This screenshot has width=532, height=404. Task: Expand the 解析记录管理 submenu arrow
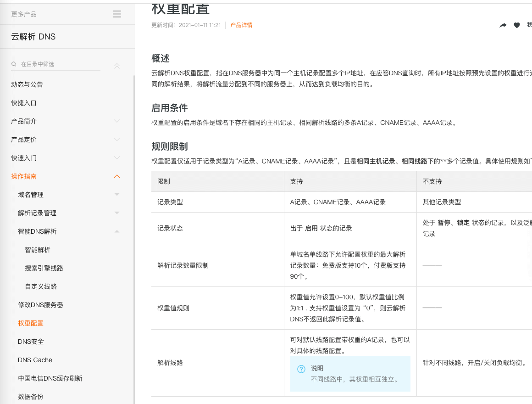tap(117, 213)
